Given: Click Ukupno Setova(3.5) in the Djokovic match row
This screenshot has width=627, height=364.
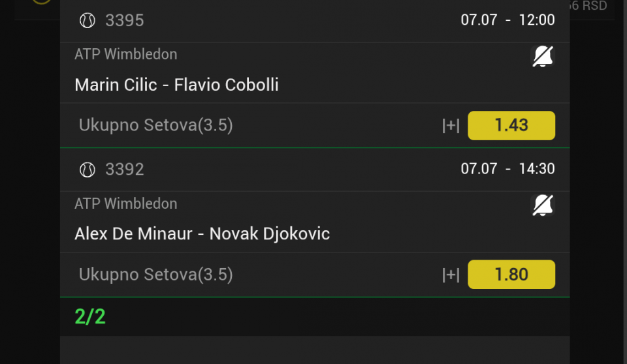Looking at the screenshot, I should (x=155, y=275).
